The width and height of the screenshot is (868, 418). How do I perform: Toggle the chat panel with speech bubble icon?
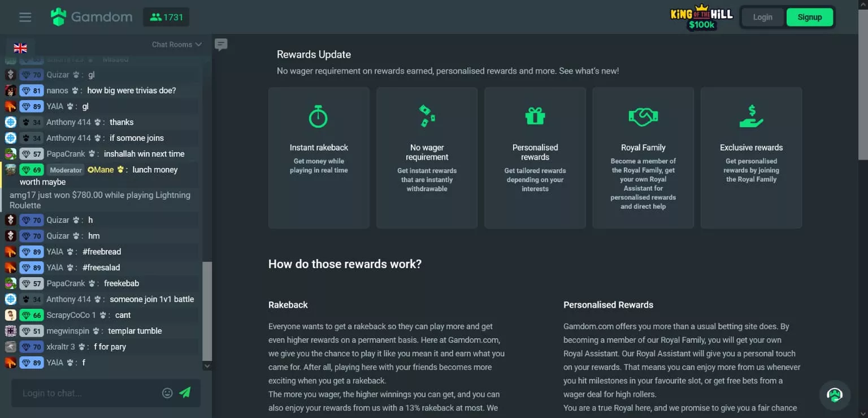221,45
